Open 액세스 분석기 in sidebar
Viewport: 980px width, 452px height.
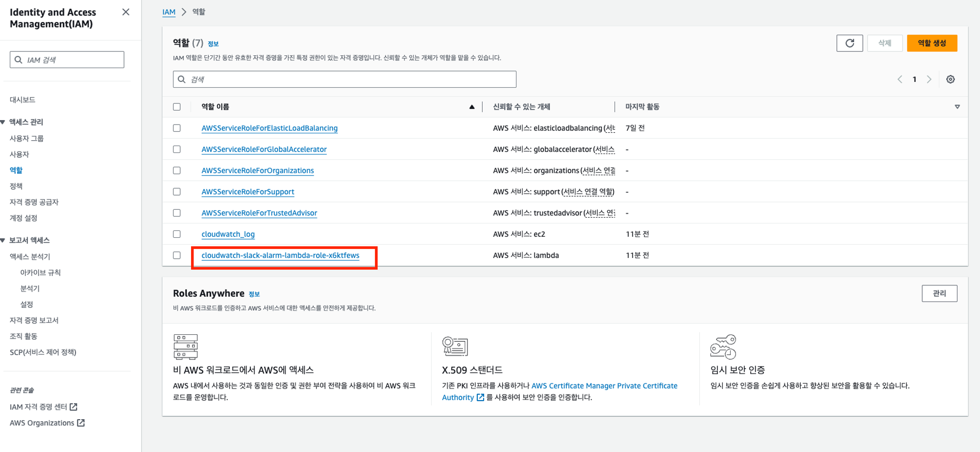(30, 256)
